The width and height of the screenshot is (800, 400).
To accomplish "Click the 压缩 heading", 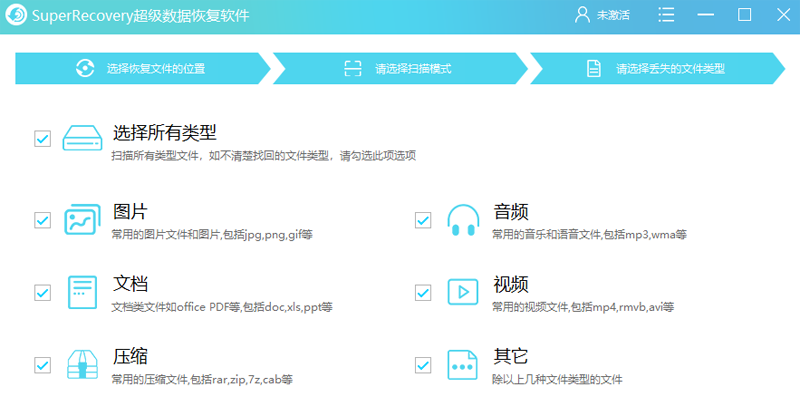I will pos(130,357).
